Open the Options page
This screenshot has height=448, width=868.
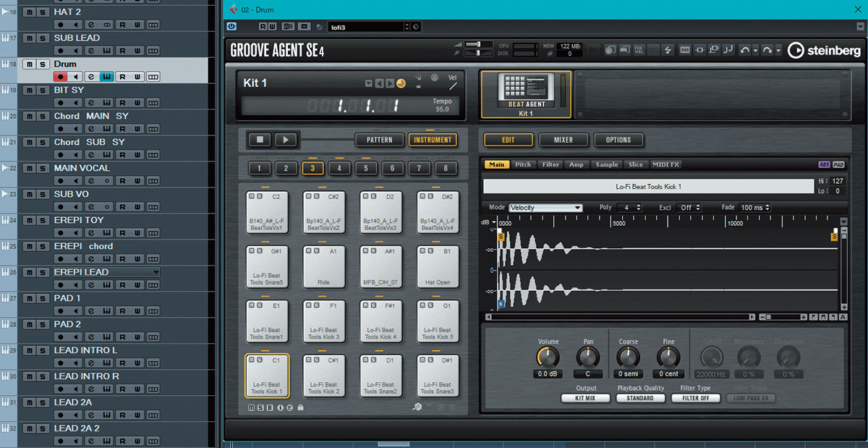(618, 140)
